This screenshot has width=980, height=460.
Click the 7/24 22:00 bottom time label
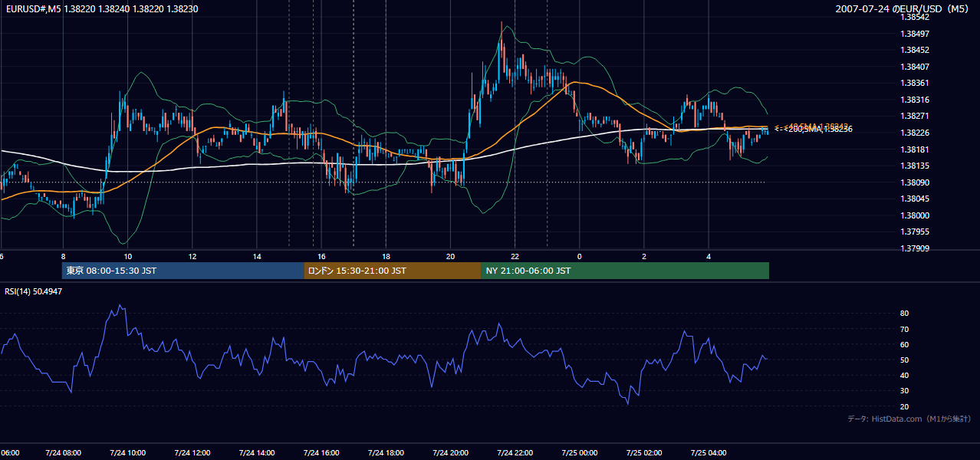click(x=515, y=453)
